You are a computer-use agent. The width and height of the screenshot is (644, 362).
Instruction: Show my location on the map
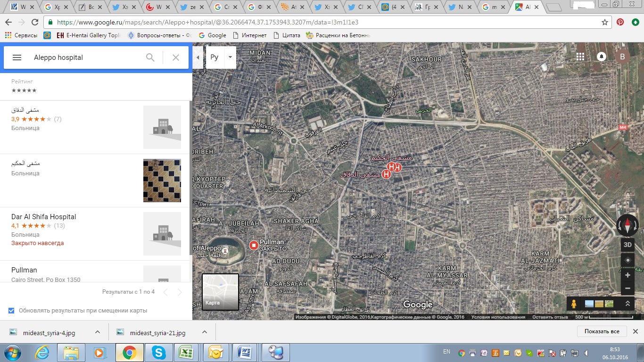[x=627, y=260]
